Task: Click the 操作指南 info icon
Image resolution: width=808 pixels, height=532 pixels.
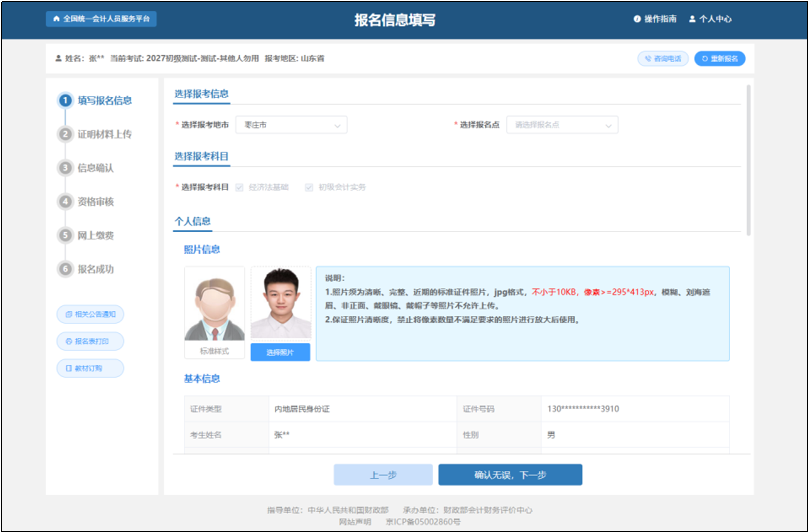Action: [637, 19]
